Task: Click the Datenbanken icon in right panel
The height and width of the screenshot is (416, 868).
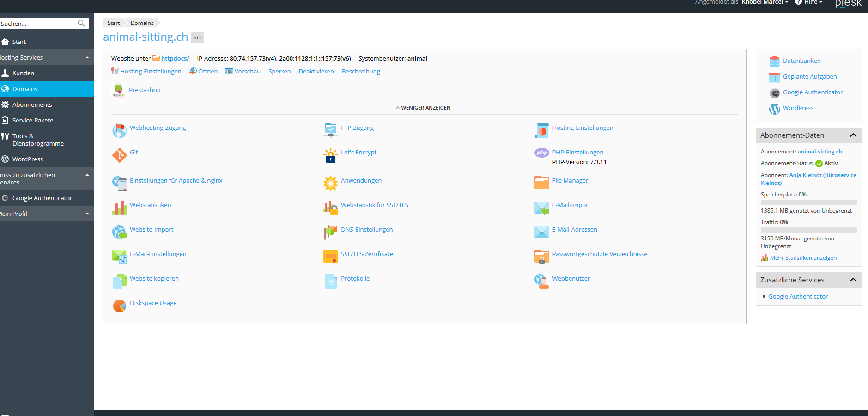Action: 775,61
